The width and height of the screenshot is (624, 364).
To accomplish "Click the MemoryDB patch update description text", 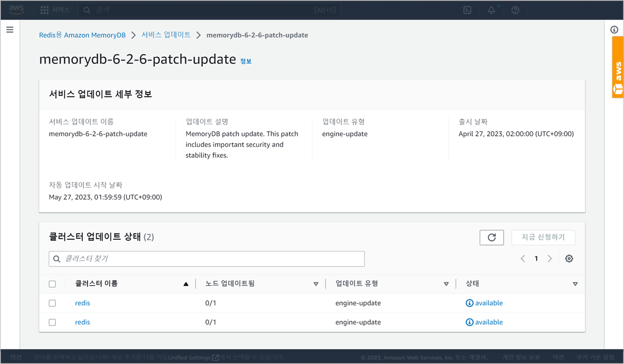I will click(242, 145).
